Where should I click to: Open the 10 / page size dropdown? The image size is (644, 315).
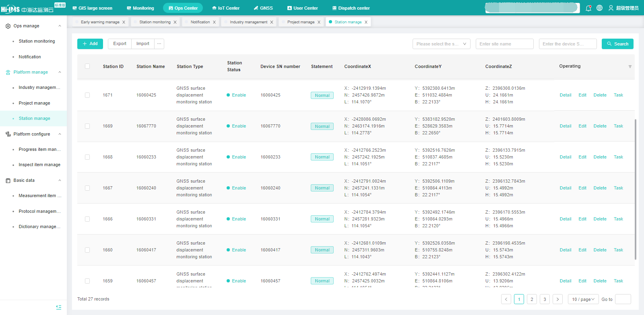coord(582,299)
